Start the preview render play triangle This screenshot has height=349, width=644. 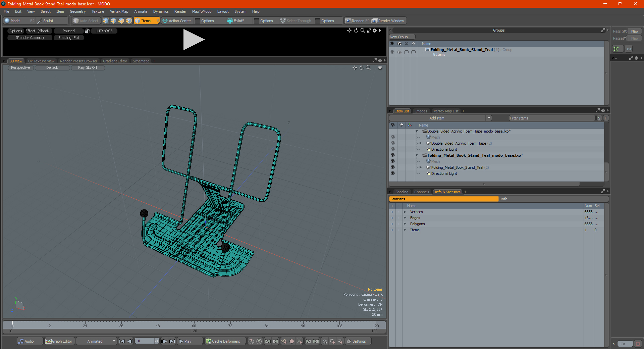click(x=193, y=40)
